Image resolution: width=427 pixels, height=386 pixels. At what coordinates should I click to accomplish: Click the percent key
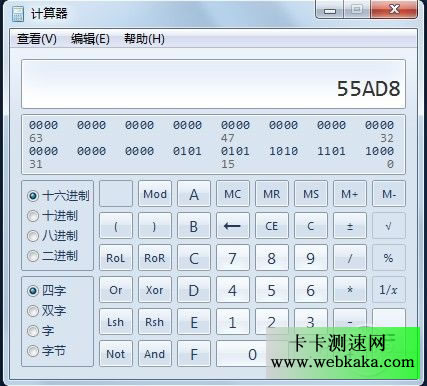point(389,258)
